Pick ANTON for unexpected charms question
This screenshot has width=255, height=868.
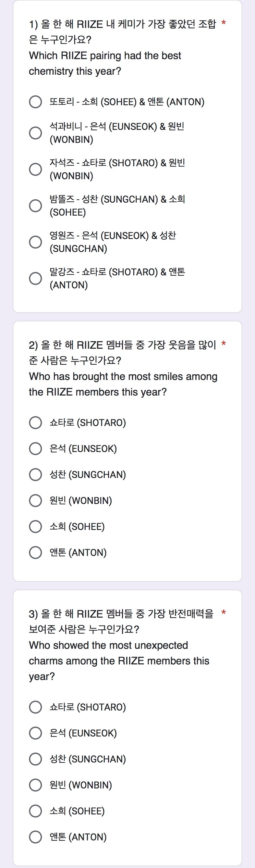35,837
